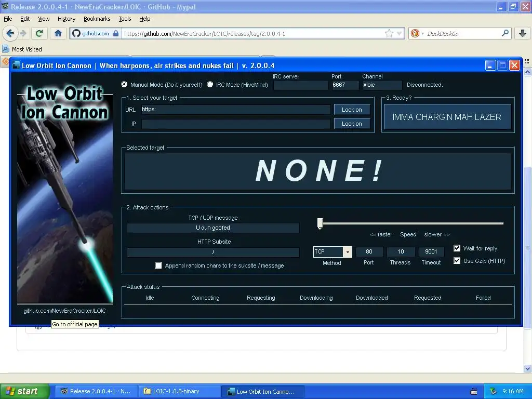Click the LOIC window title bar icon
Screen dimensions: 532x399
16,65
